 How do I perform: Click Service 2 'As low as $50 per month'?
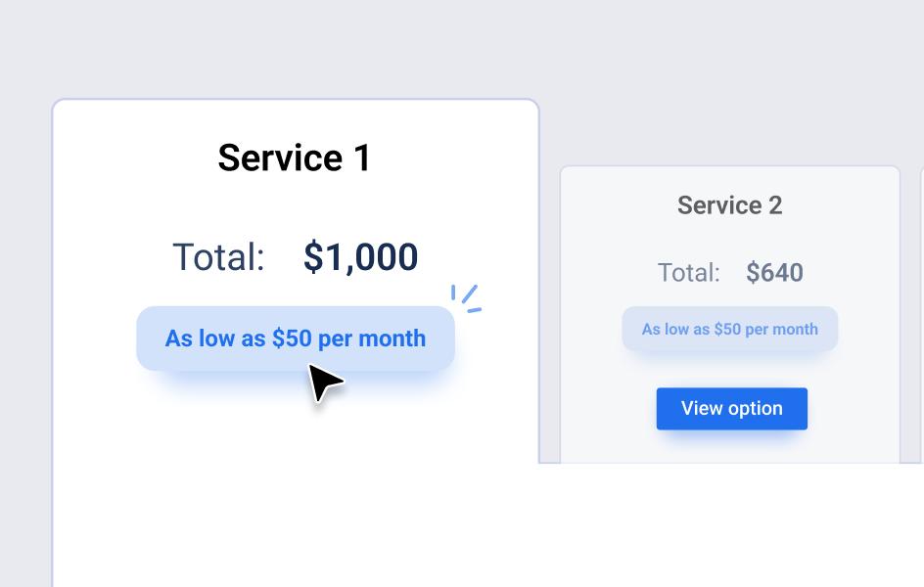tap(729, 330)
